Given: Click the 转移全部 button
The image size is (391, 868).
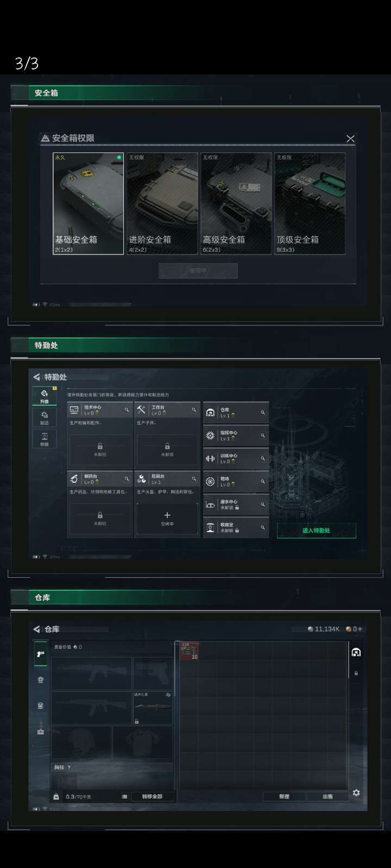Looking at the screenshot, I should point(152,796).
